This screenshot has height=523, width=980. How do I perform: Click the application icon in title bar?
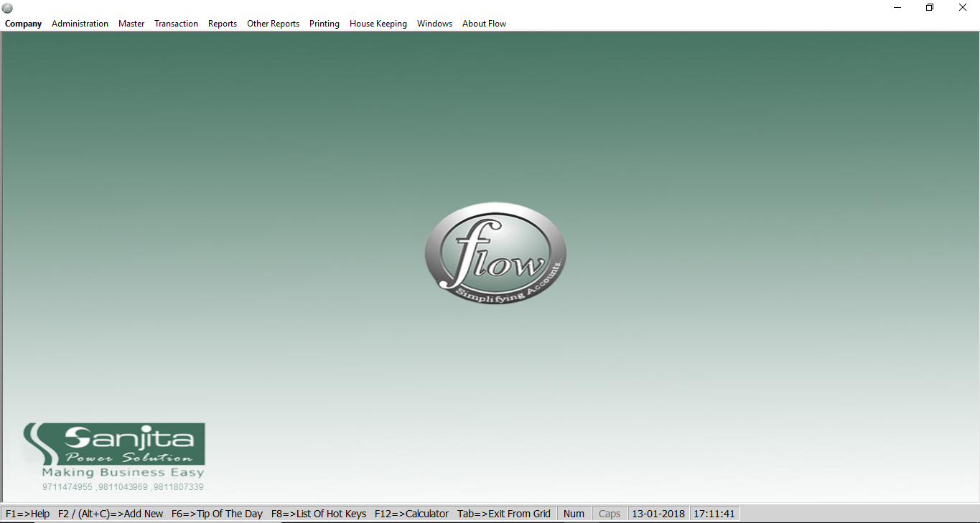[8, 8]
